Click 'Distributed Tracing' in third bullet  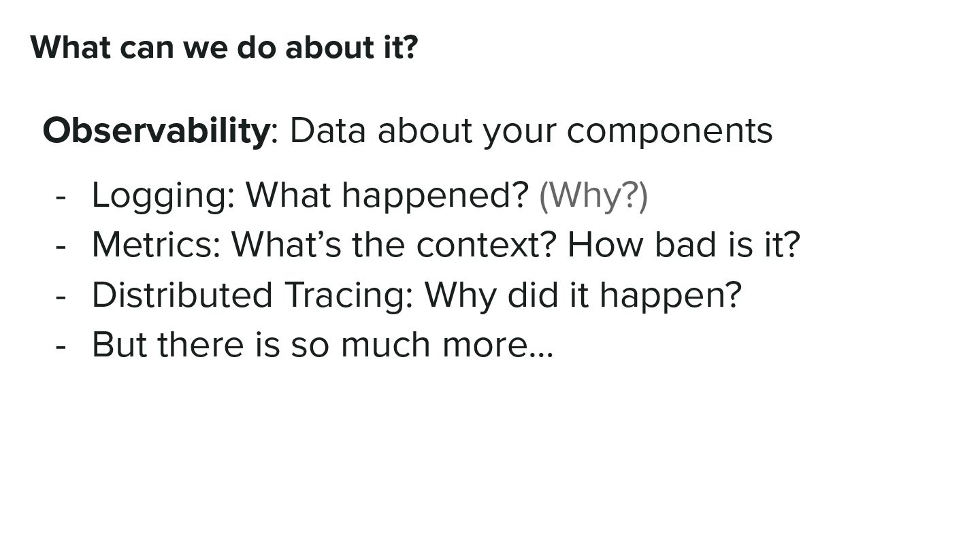click(248, 295)
